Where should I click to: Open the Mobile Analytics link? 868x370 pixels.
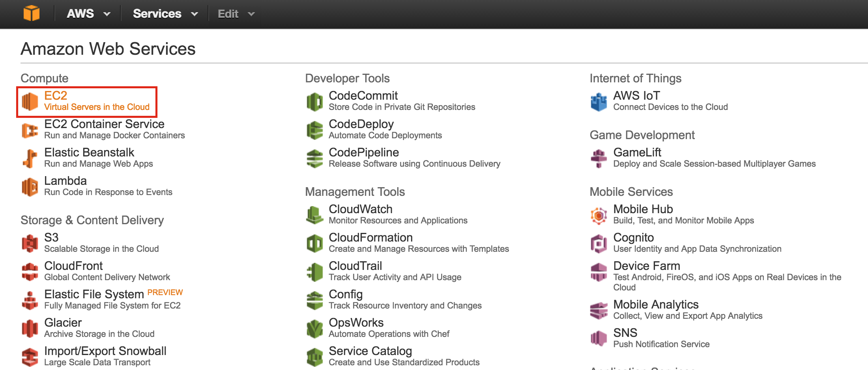click(656, 304)
